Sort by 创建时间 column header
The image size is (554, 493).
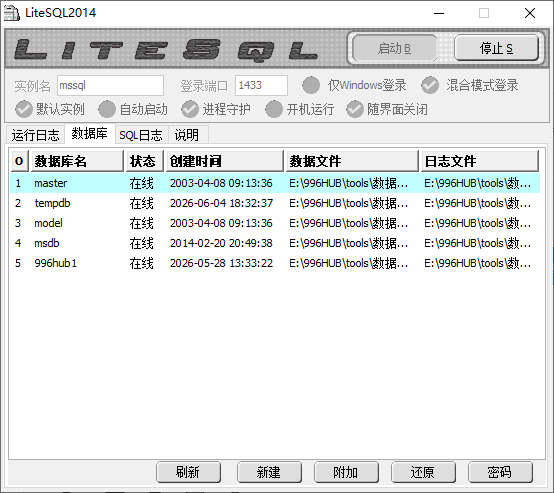225,161
